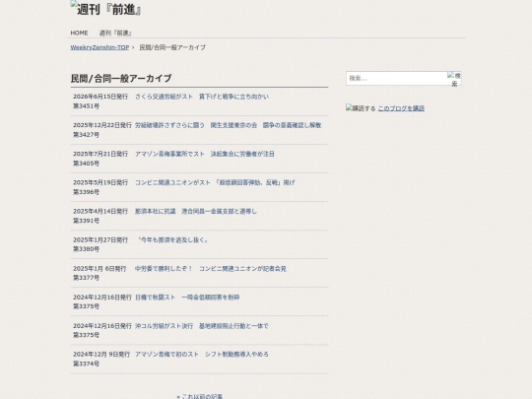Open article 労組破壊許さずさらに闘う

(228, 125)
